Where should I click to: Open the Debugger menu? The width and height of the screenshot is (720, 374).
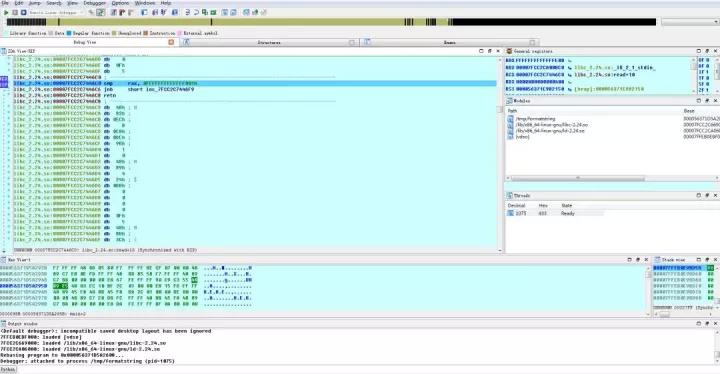tap(95, 3)
